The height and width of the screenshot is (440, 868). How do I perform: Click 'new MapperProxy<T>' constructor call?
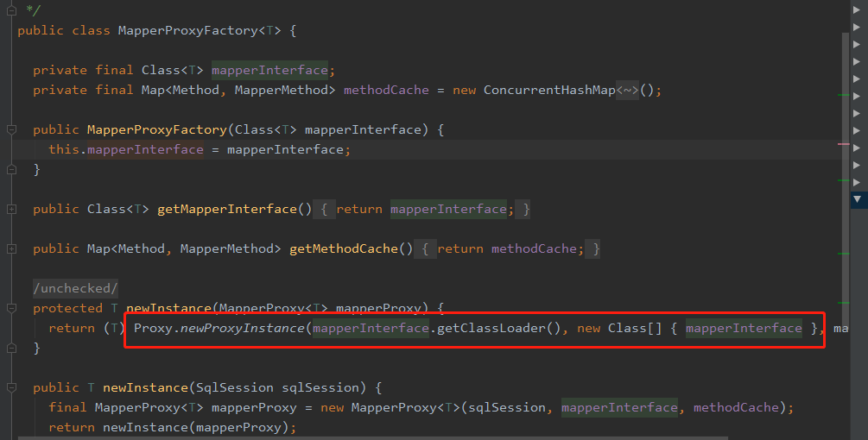(x=390, y=407)
